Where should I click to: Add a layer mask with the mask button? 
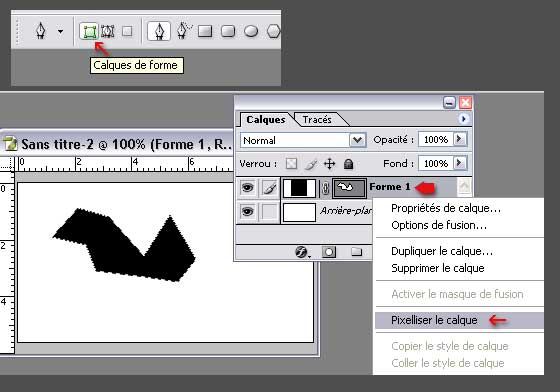coord(329,252)
